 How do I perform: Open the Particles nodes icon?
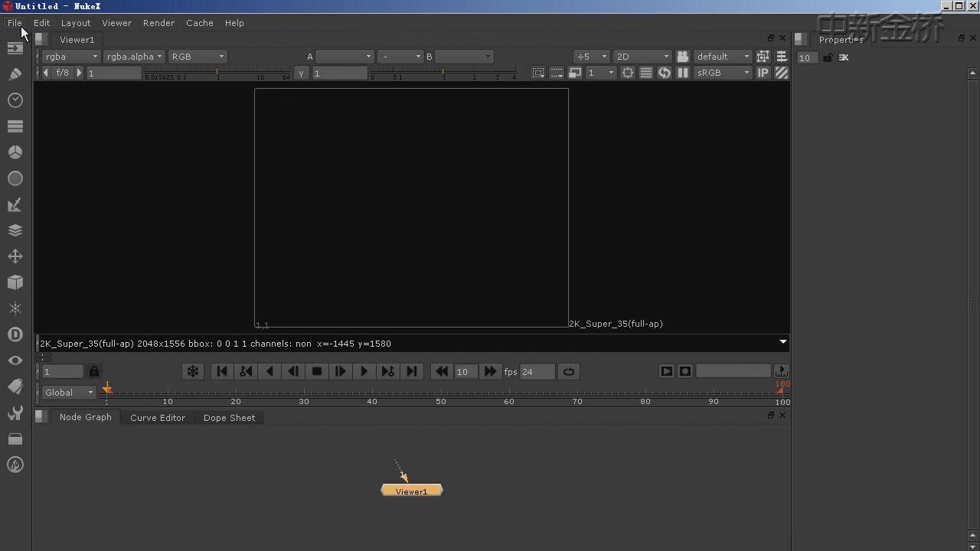(x=15, y=308)
